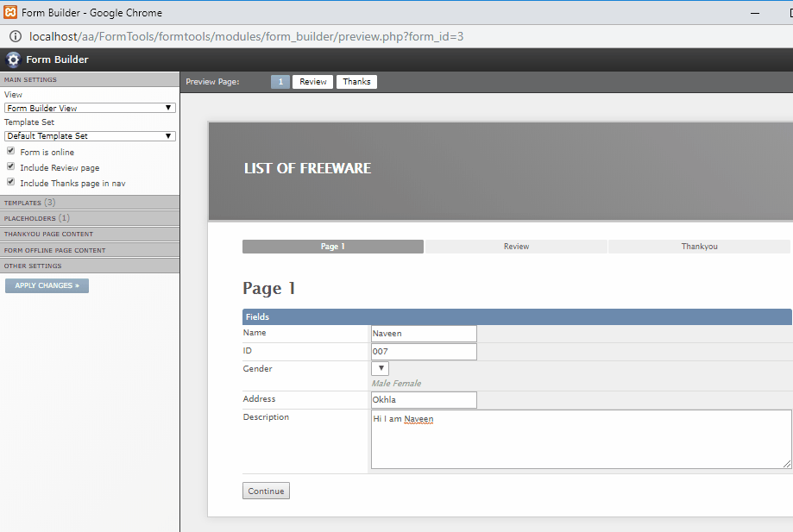
Task: Click the browser URL address text
Action: coord(246,36)
